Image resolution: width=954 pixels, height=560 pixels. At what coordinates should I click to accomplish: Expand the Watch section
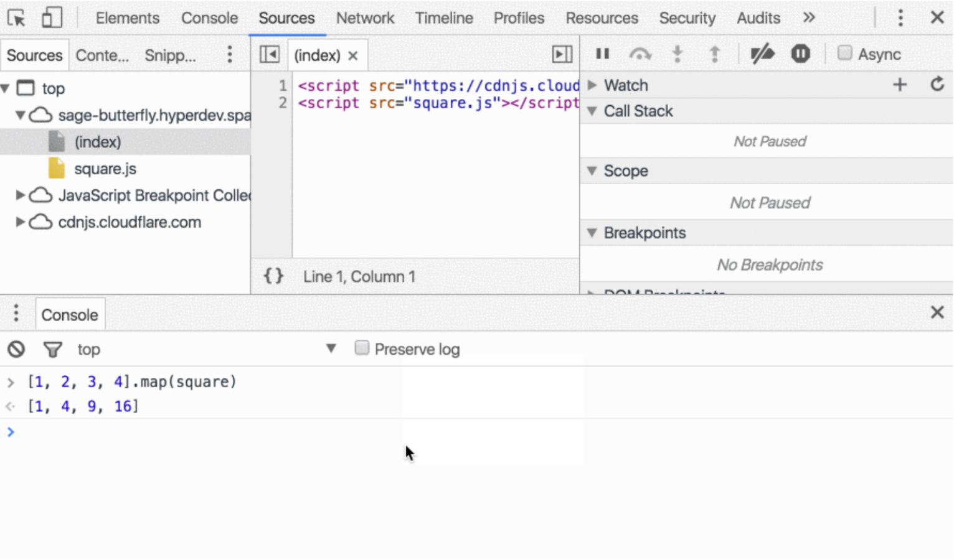592,85
